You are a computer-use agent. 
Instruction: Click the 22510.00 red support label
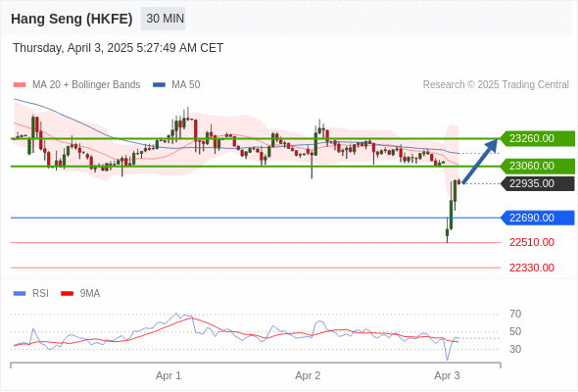[x=532, y=242]
